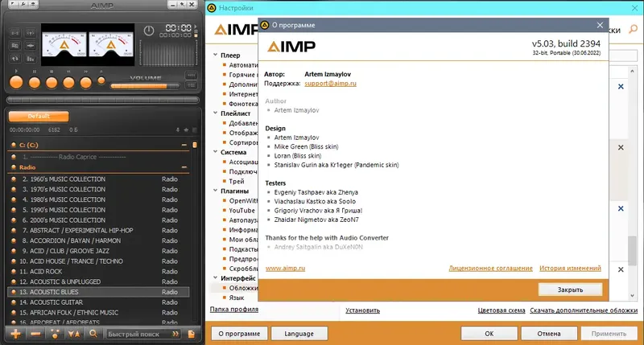
Task: Select Язык item in settings tree
Action: (x=237, y=298)
